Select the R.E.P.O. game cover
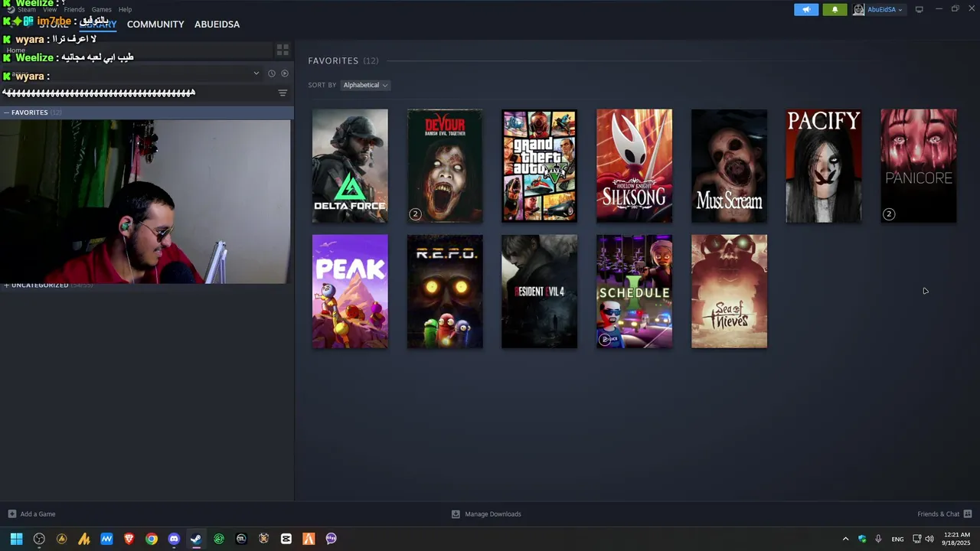980x551 pixels. 445,292
